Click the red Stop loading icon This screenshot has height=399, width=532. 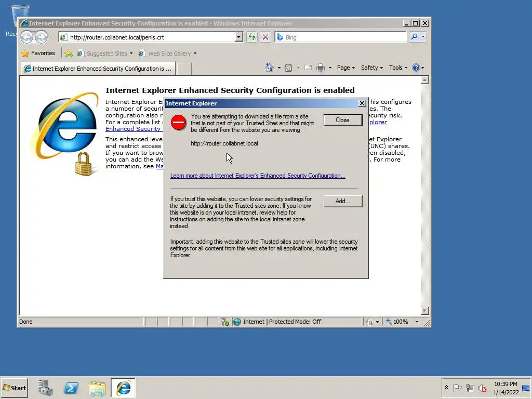pyautogui.click(x=265, y=37)
